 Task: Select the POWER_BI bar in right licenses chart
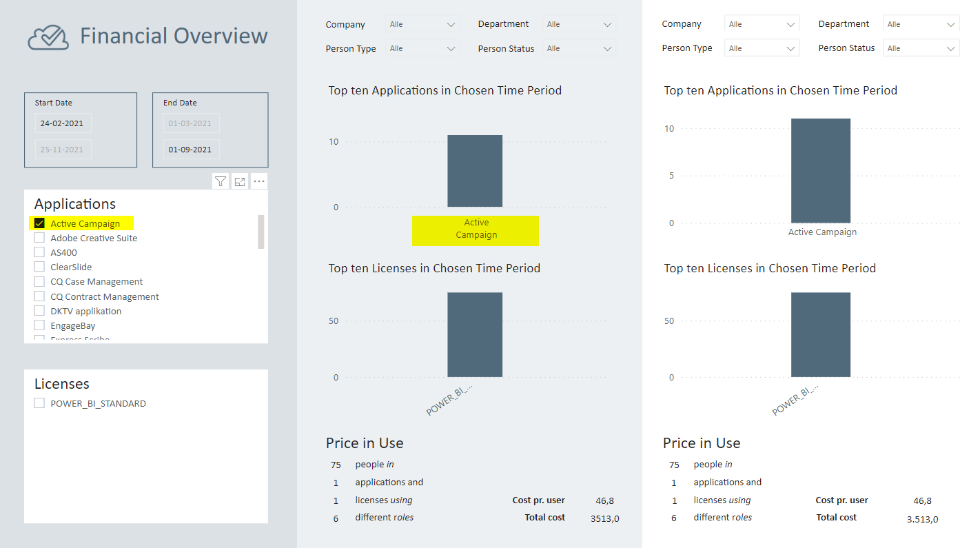[x=820, y=334]
